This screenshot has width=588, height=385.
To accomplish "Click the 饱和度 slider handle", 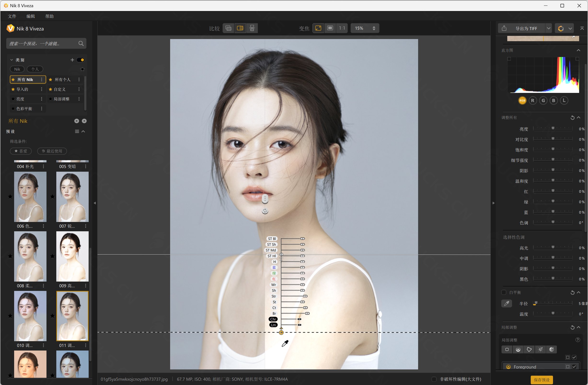I will click(553, 149).
